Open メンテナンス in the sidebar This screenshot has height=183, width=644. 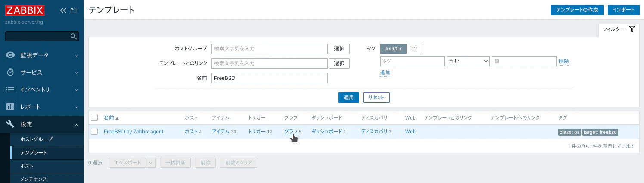[34, 179]
